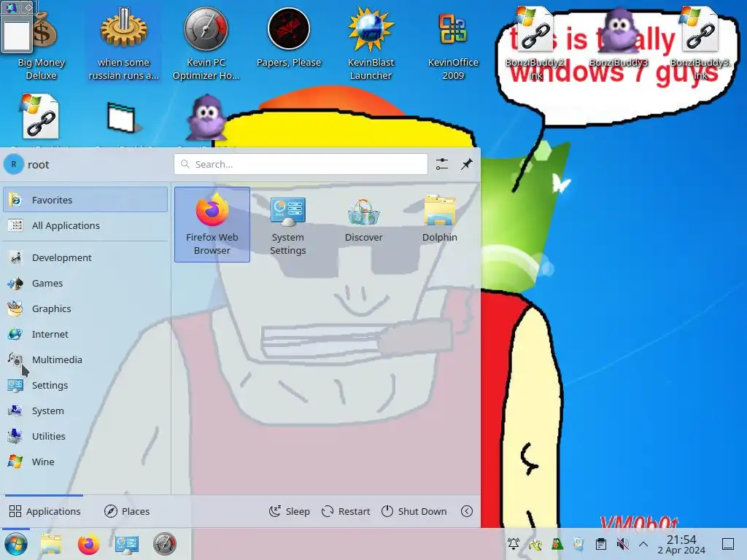This screenshot has width=747, height=560.
Task: Open System Settings taskbar icon
Action: pyautogui.click(x=127, y=544)
